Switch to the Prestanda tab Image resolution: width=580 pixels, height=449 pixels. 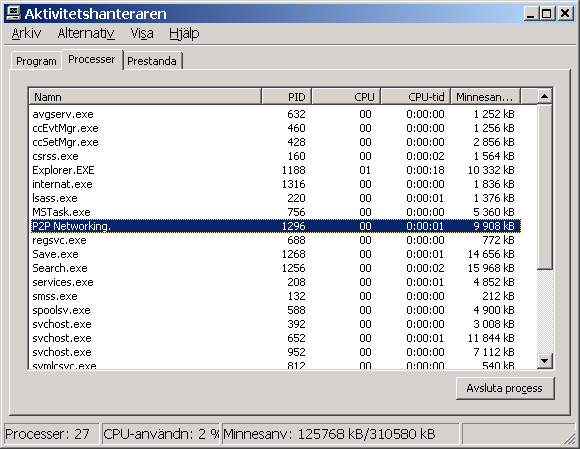[x=152, y=61]
